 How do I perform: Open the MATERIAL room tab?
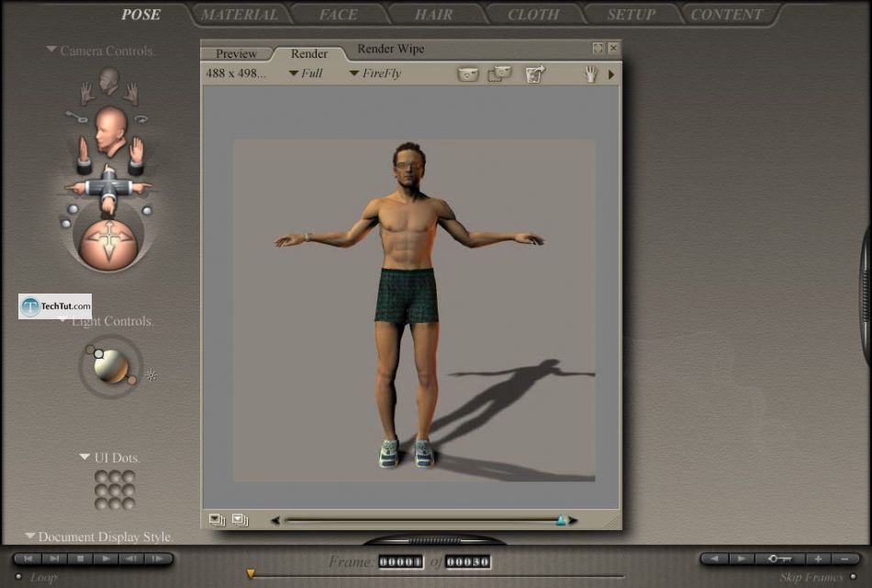(x=239, y=15)
